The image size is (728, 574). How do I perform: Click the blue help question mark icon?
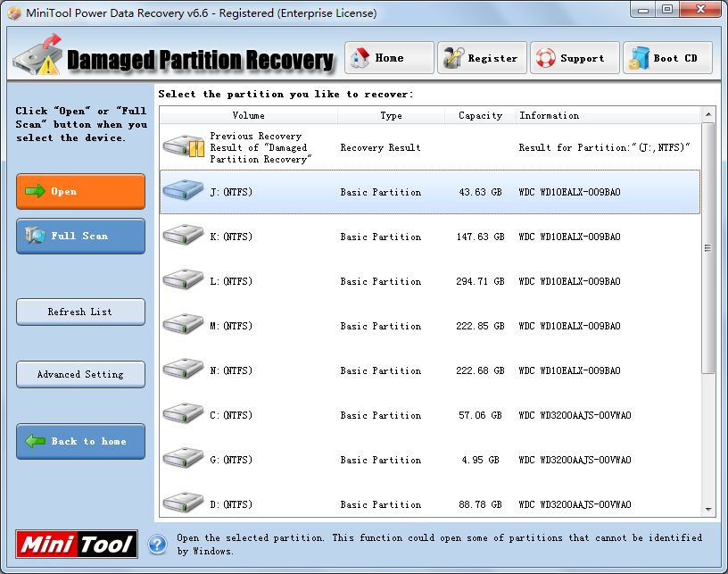coord(157,544)
